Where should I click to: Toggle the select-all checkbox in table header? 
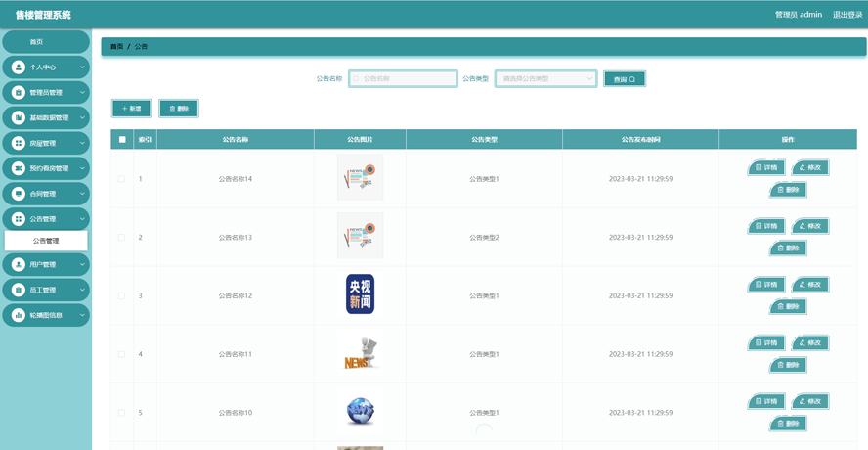tap(122, 140)
